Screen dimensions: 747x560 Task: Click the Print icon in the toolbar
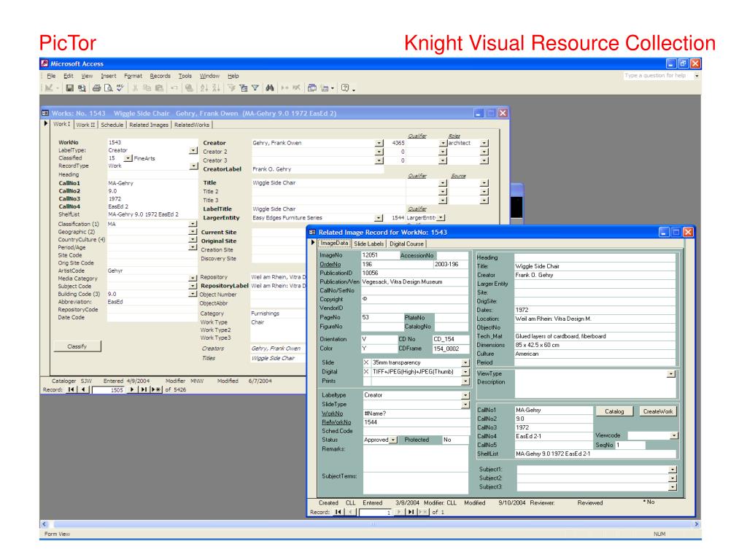coord(97,88)
